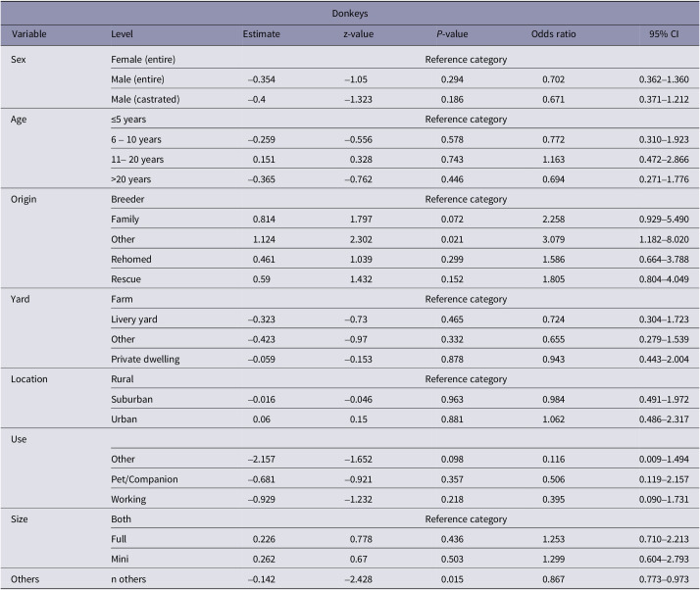The height and width of the screenshot is (590, 700).
Task: Click the Donkeys table title
Action: tap(350, 14)
